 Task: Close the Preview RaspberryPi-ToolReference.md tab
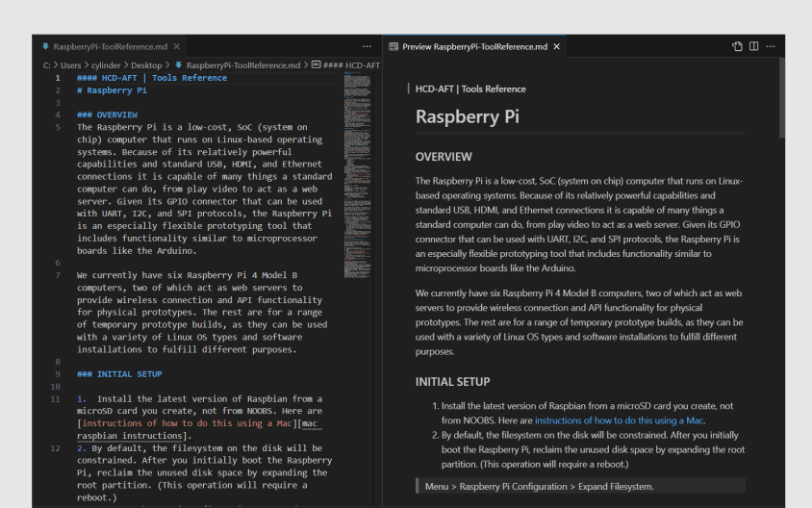(x=557, y=46)
